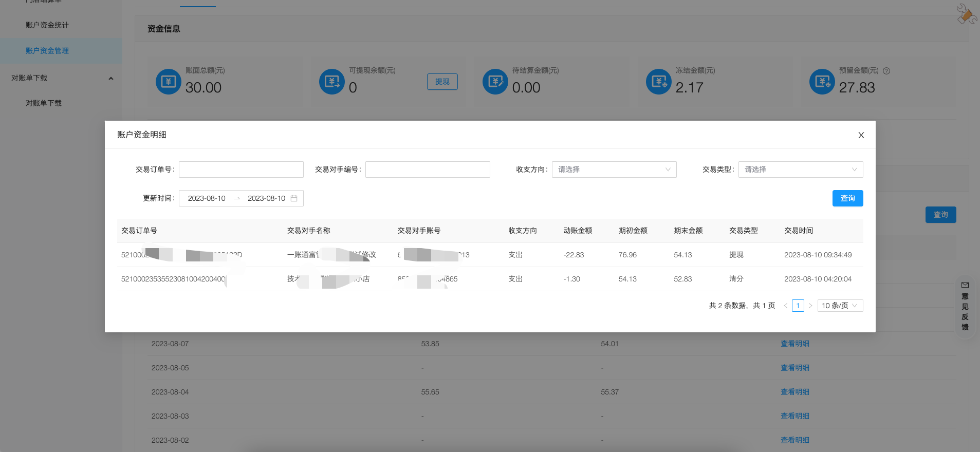Click the -1.30 amount cell

pos(571,279)
